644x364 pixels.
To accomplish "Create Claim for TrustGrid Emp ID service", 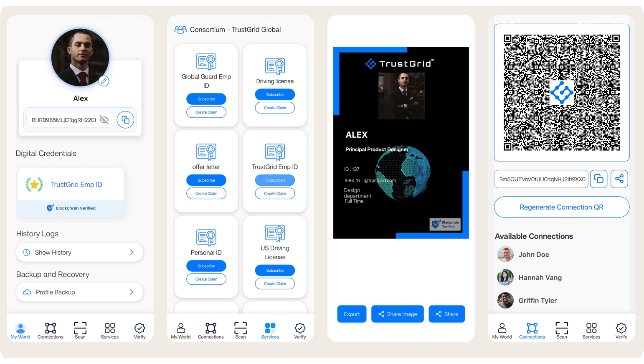I will 275,194.
